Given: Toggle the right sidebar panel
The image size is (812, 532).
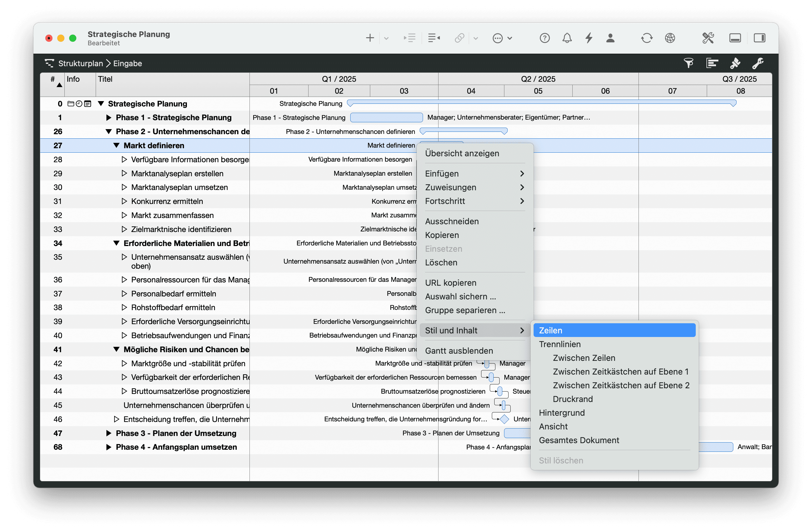Looking at the screenshot, I should pos(759,38).
